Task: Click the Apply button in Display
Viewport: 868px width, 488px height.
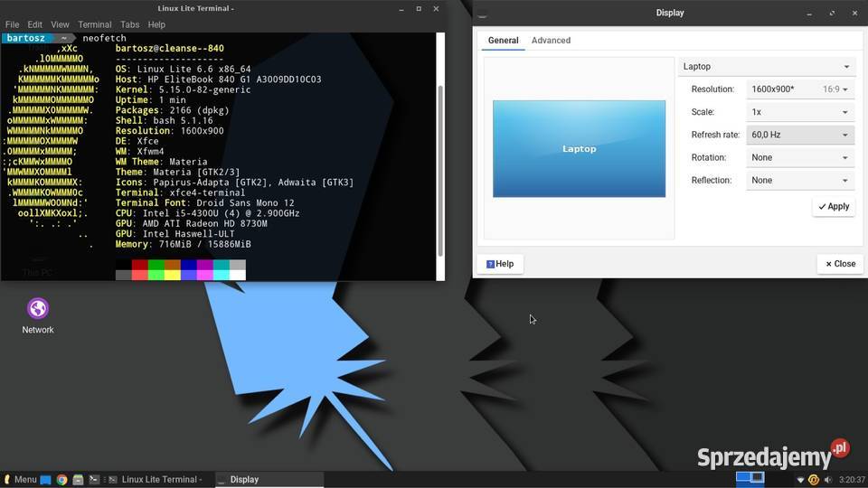Action: coord(834,206)
